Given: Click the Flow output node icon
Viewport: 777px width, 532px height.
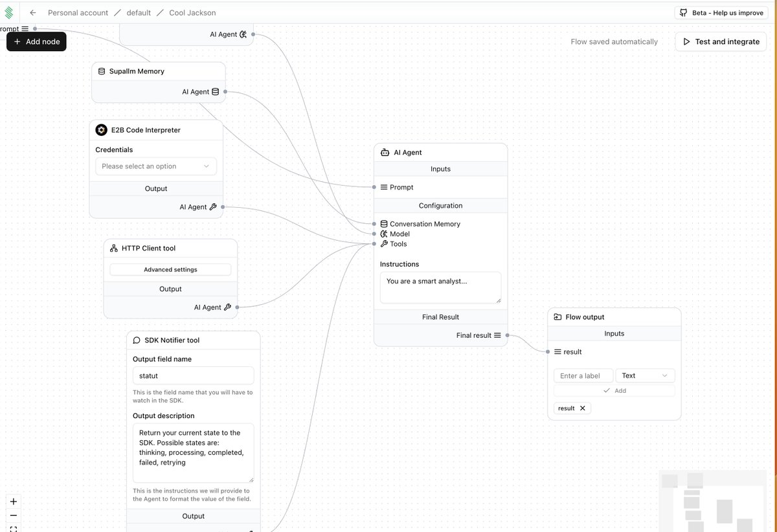Looking at the screenshot, I should (557, 316).
